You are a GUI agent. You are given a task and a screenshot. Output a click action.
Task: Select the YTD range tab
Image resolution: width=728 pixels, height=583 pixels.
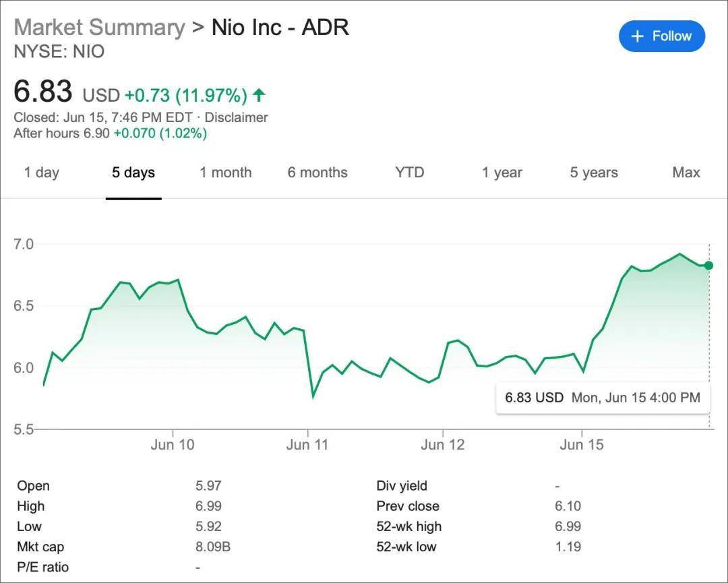click(410, 173)
